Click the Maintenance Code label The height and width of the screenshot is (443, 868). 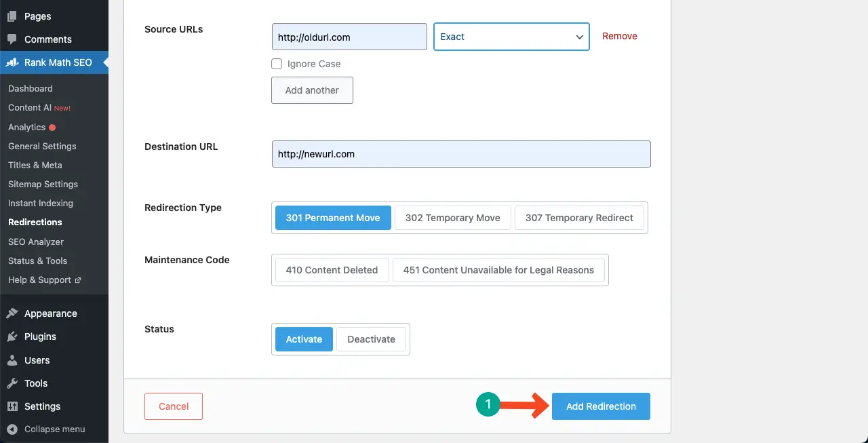187,260
